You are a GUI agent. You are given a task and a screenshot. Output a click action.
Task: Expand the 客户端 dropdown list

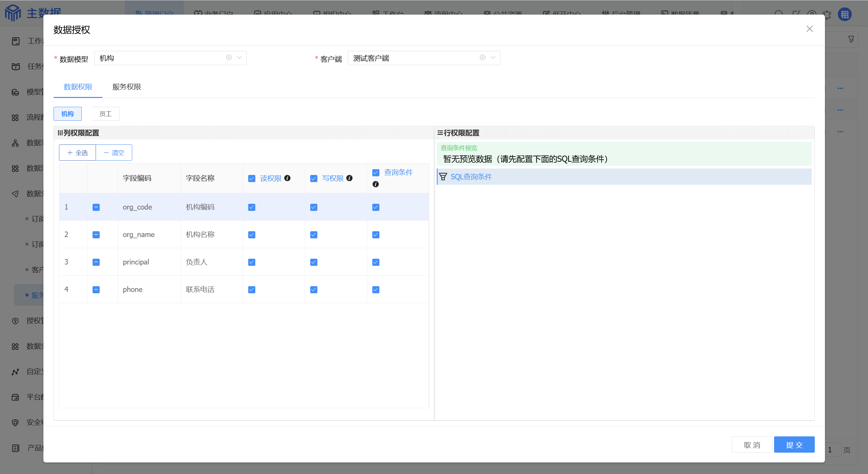493,58
